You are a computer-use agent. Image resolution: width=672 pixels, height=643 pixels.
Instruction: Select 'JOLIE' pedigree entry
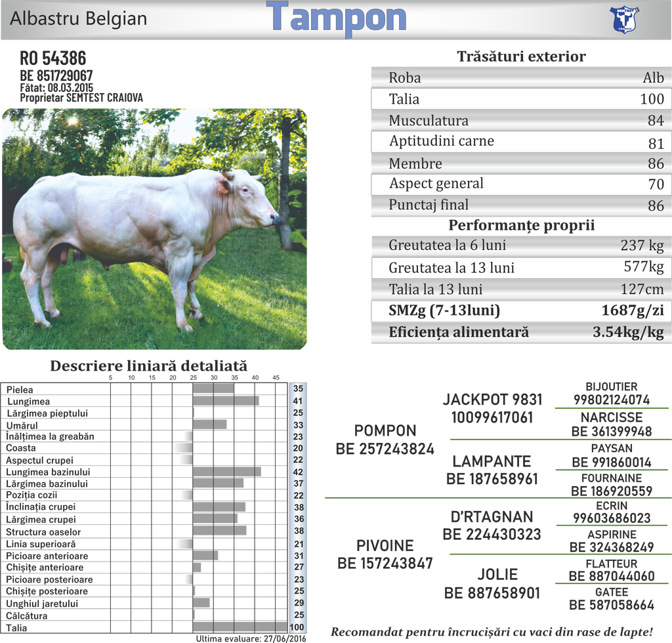click(497, 575)
